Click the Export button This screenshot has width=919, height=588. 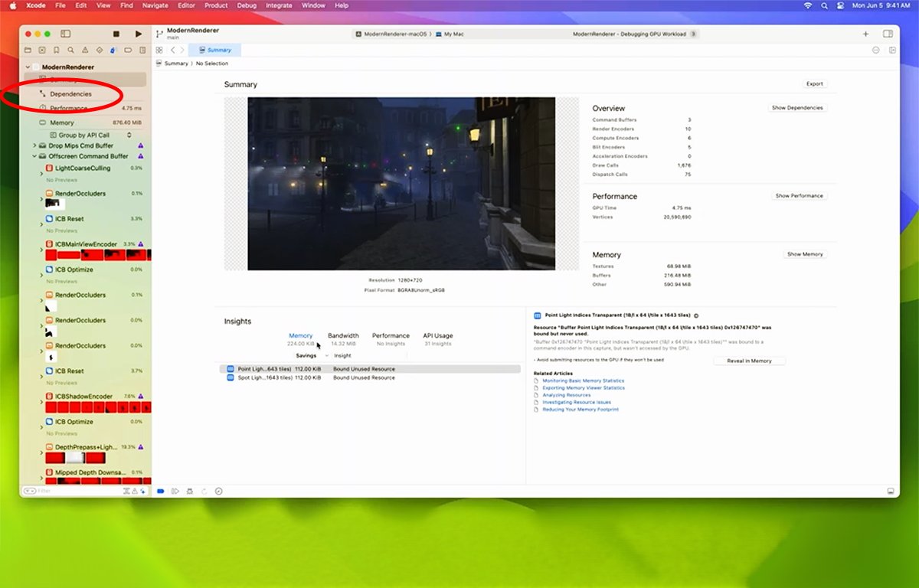pyautogui.click(x=814, y=84)
